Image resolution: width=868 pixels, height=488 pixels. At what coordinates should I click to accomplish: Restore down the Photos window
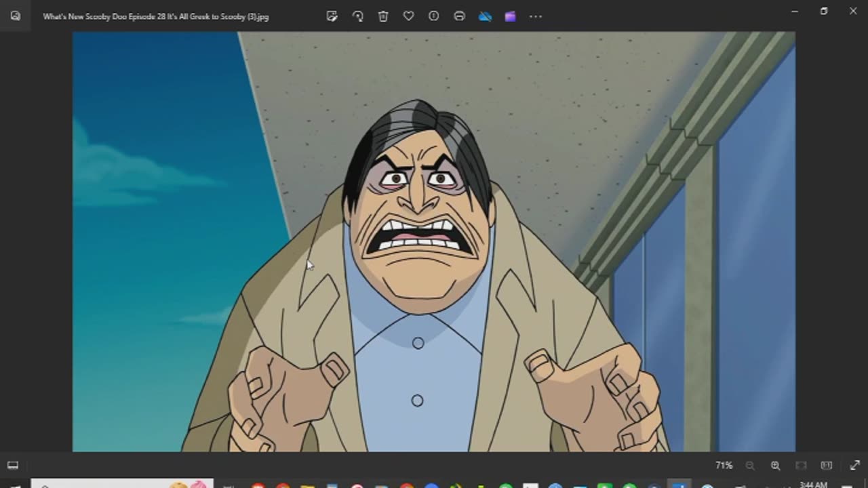pos(824,12)
